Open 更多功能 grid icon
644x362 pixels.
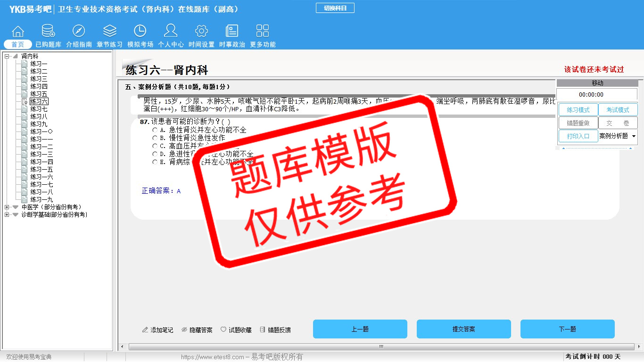(263, 32)
